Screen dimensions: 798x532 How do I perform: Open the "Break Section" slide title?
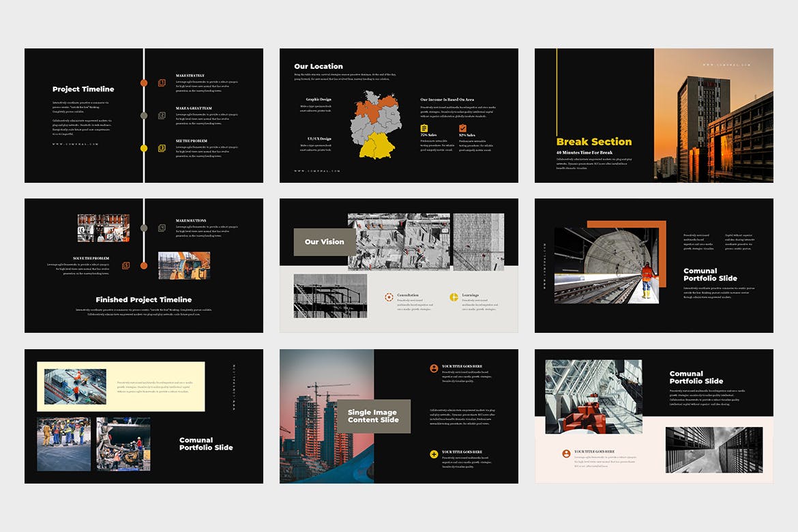[595, 142]
